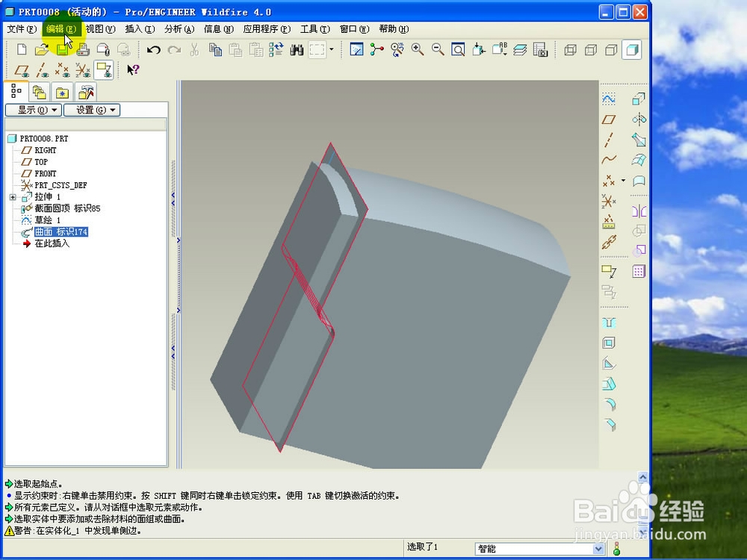Click the context help pointer icon
The image size is (747, 560).
133,70
